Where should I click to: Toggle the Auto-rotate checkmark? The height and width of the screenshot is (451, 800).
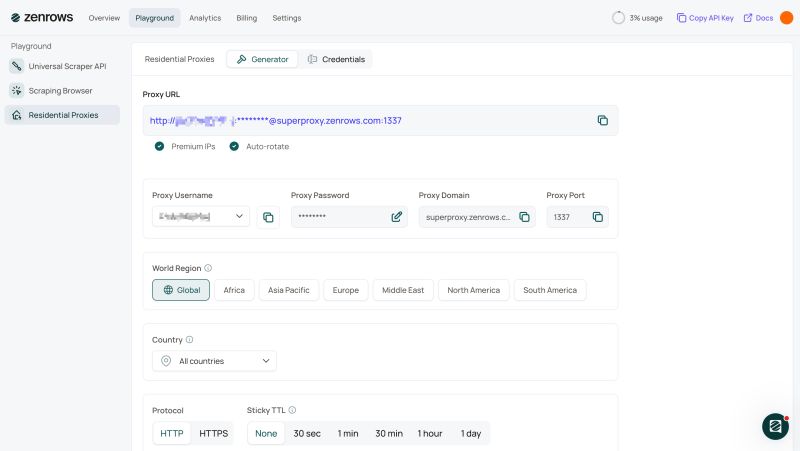click(234, 146)
